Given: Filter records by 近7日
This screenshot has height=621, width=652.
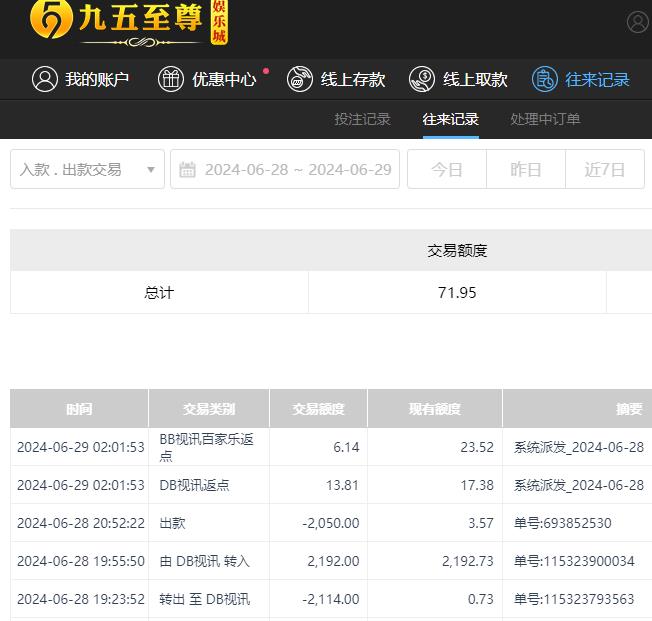Looking at the screenshot, I should 605,170.
